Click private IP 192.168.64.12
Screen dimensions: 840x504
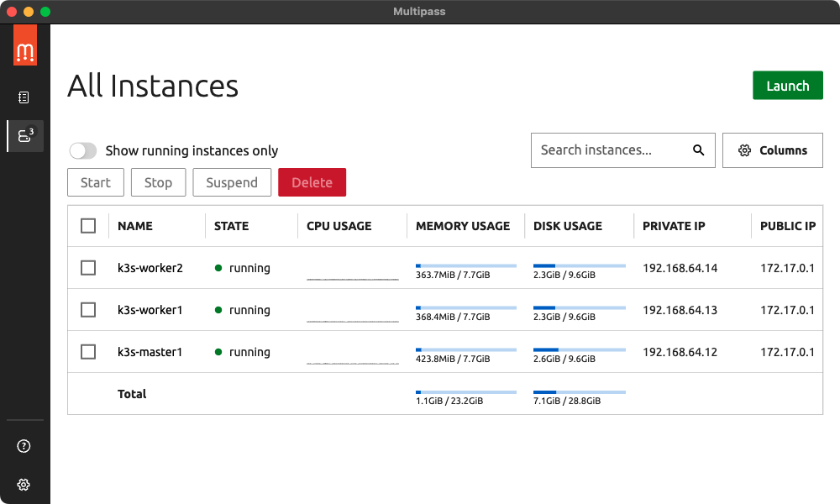pos(680,352)
